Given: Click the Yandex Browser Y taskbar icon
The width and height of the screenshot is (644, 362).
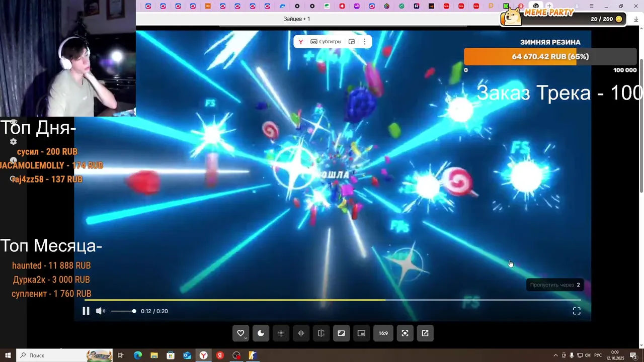Looking at the screenshot, I should click(x=204, y=355).
